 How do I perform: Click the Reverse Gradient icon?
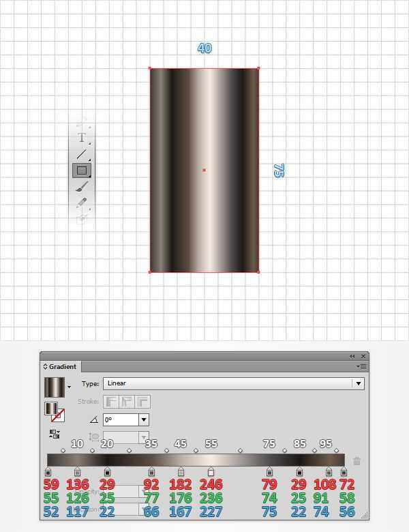click(x=55, y=434)
